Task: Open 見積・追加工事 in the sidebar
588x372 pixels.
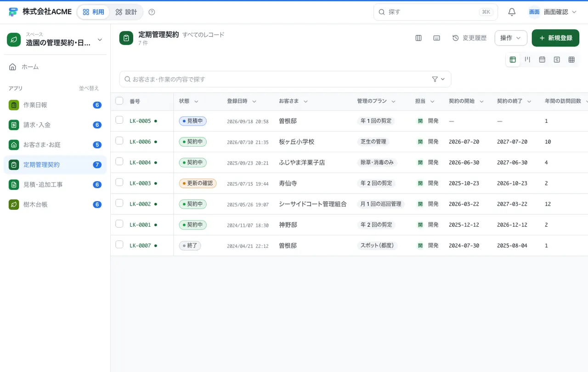Action: [55, 185]
